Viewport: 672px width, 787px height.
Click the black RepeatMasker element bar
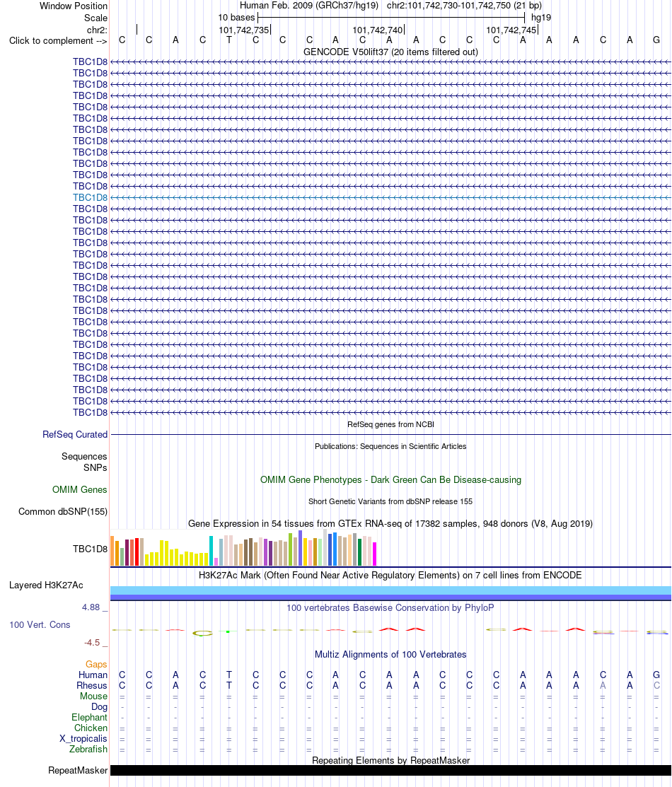[x=390, y=770]
